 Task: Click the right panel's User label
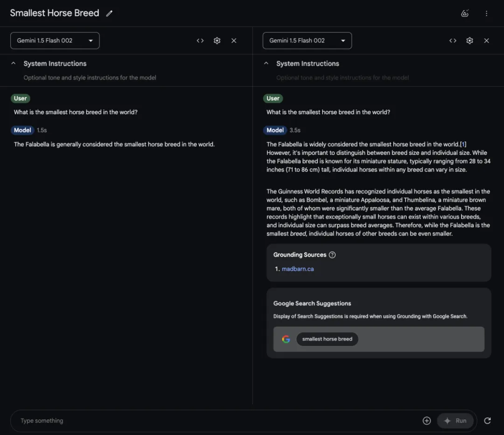273,98
